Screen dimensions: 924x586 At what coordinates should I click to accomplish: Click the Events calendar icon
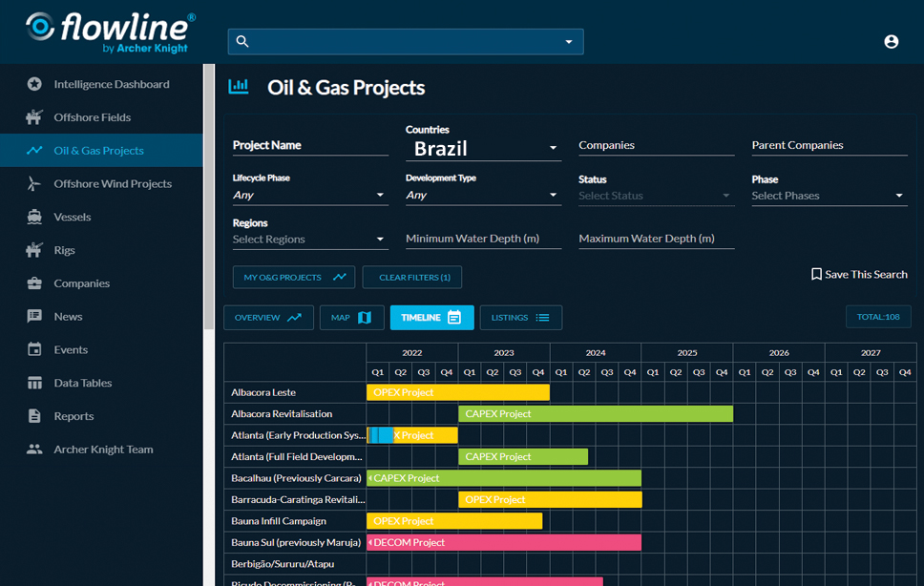pyautogui.click(x=34, y=349)
